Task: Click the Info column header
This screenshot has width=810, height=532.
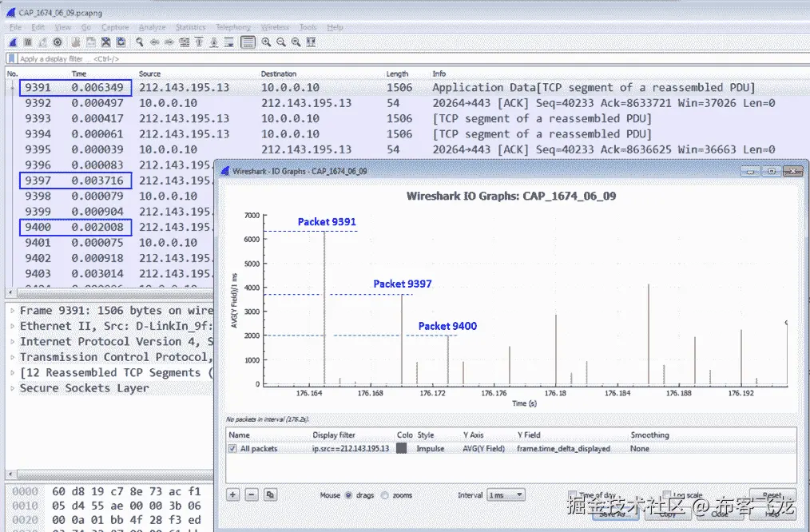Action: (439, 73)
